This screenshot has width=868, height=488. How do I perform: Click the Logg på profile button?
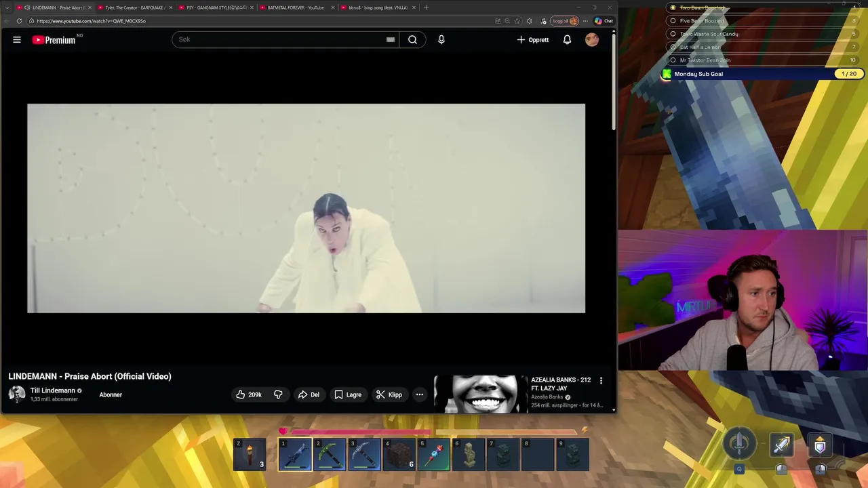click(x=565, y=21)
